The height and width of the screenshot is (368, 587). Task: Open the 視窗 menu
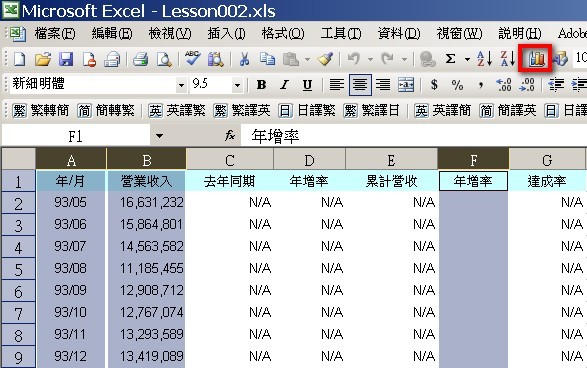tap(459, 34)
